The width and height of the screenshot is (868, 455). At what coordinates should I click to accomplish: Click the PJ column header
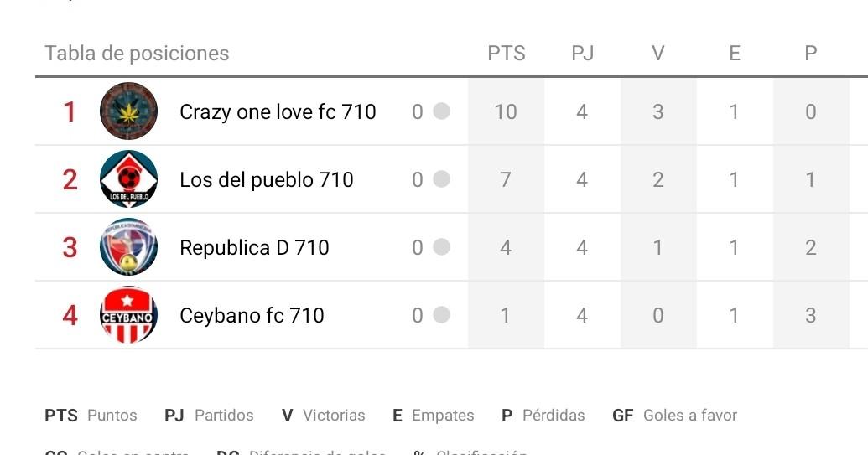point(582,54)
